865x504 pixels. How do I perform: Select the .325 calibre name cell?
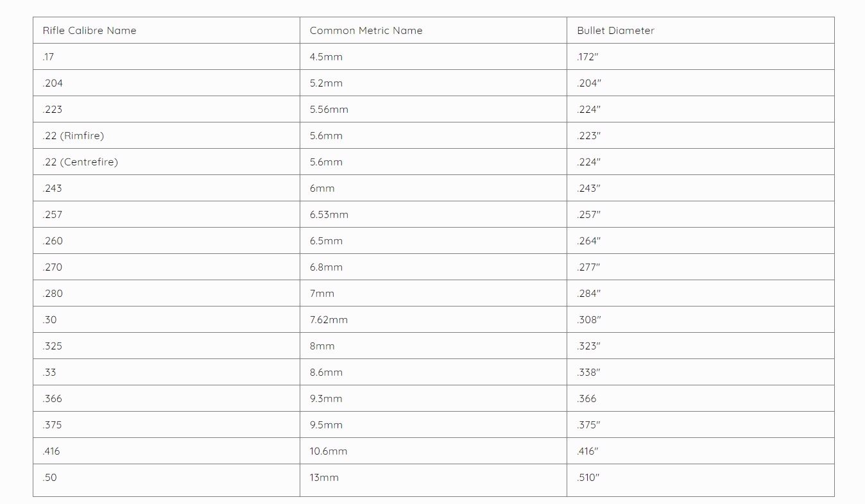[53, 346]
